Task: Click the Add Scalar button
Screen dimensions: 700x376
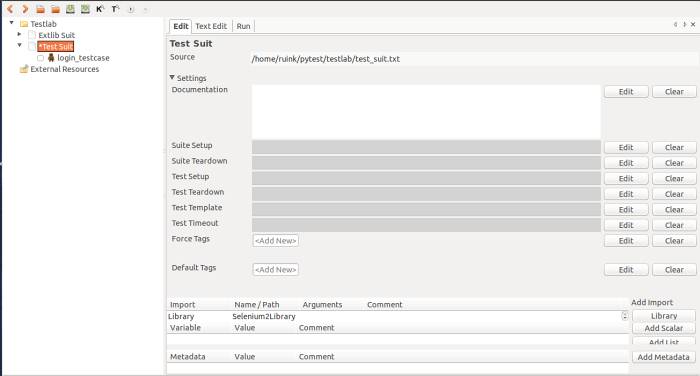Action: click(x=664, y=328)
